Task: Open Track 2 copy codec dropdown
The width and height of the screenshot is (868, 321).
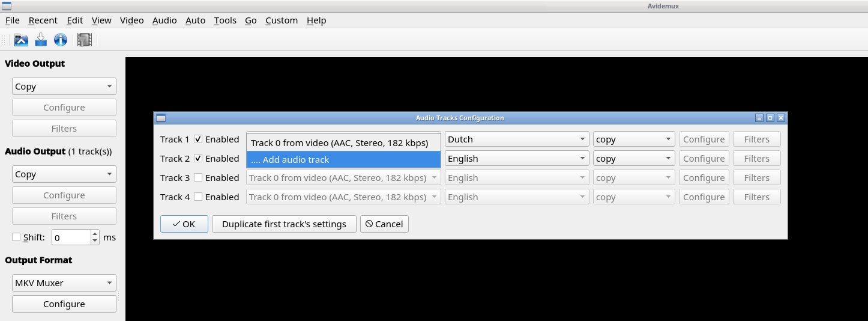Action: (x=634, y=159)
